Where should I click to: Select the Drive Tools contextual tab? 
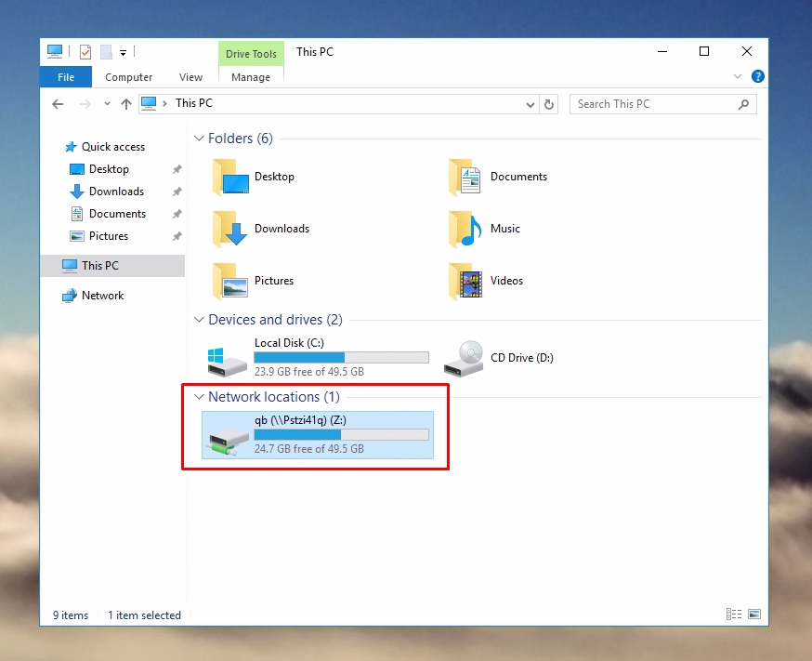251,54
